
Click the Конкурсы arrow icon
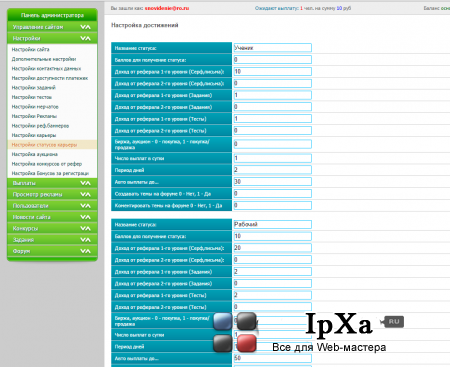tap(85, 228)
